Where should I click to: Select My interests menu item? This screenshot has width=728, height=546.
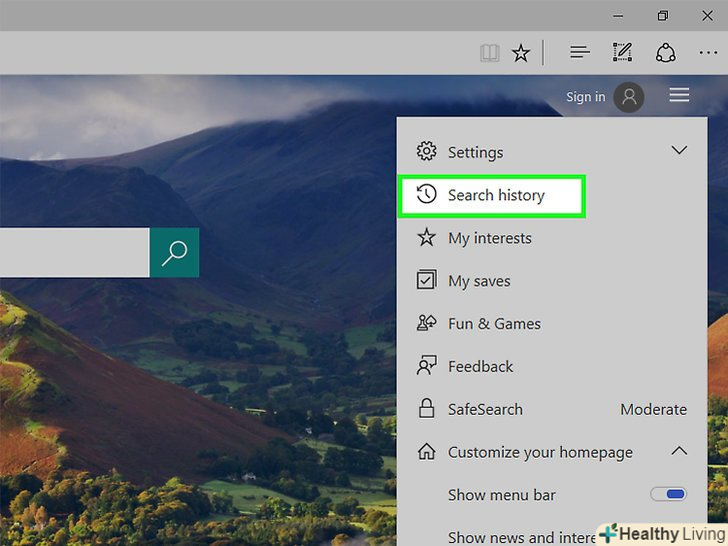(489, 238)
